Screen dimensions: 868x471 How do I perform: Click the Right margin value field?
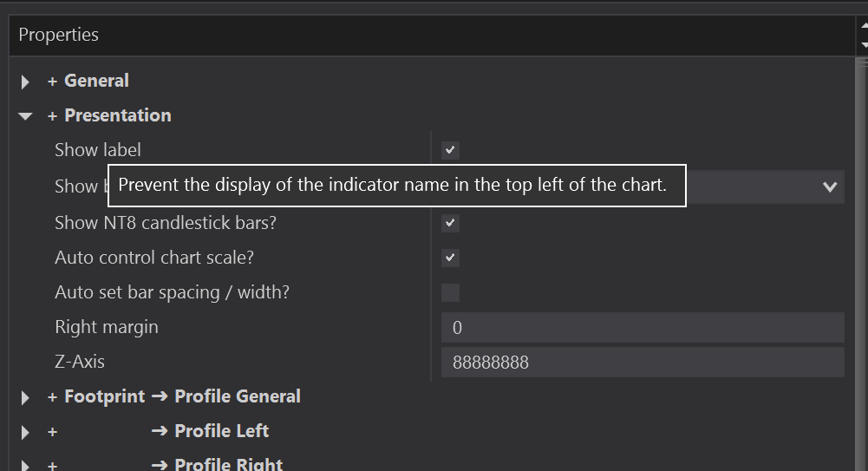642,328
